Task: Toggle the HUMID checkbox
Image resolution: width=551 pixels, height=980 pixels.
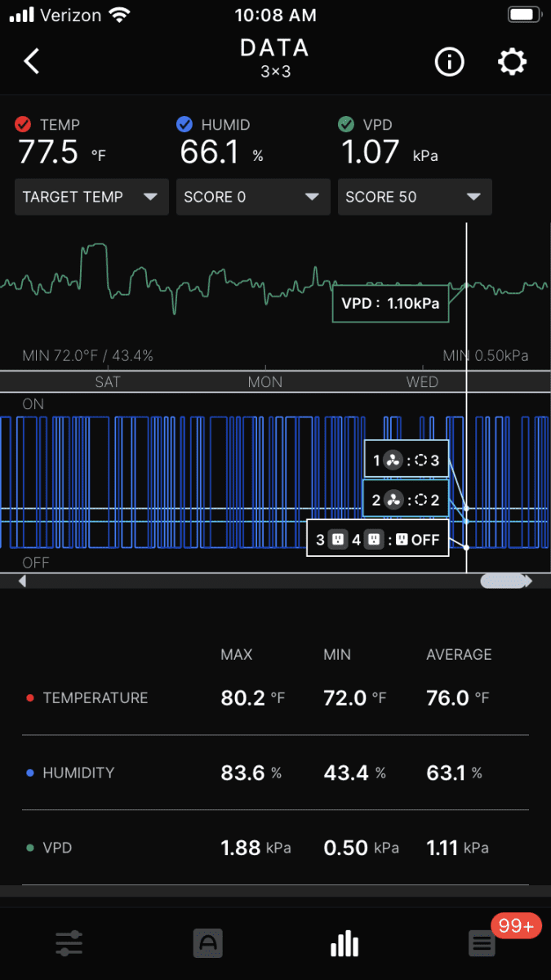Action: (x=184, y=125)
